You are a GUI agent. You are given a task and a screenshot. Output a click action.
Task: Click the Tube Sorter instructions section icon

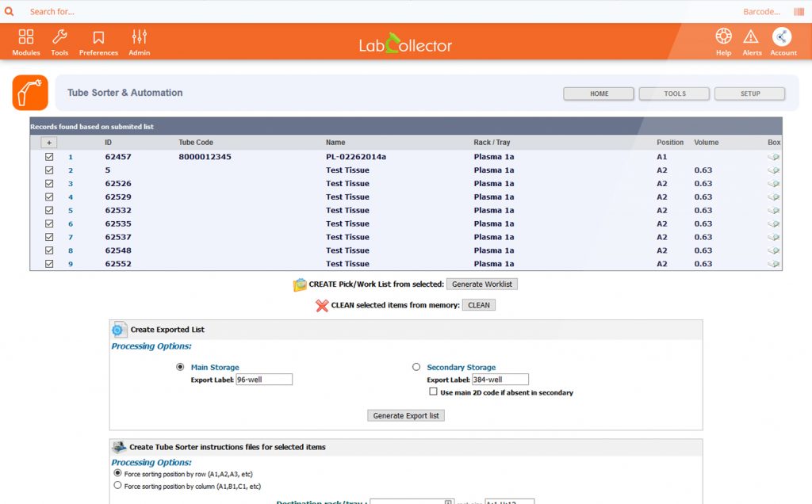pyautogui.click(x=119, y=447)
